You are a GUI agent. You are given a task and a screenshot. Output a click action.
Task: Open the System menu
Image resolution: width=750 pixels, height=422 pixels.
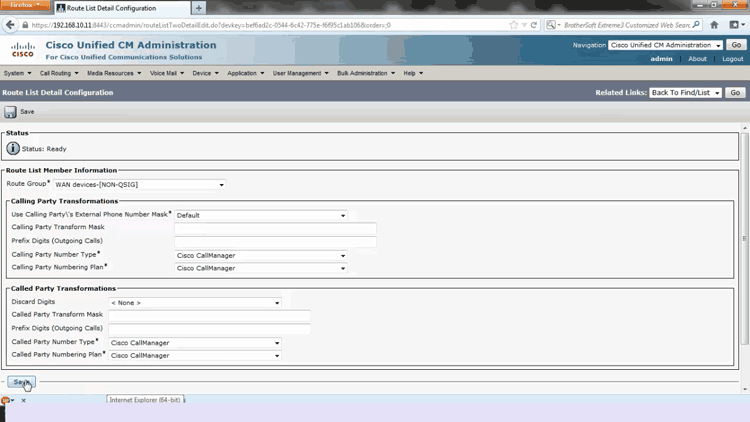tap(17, 73)
